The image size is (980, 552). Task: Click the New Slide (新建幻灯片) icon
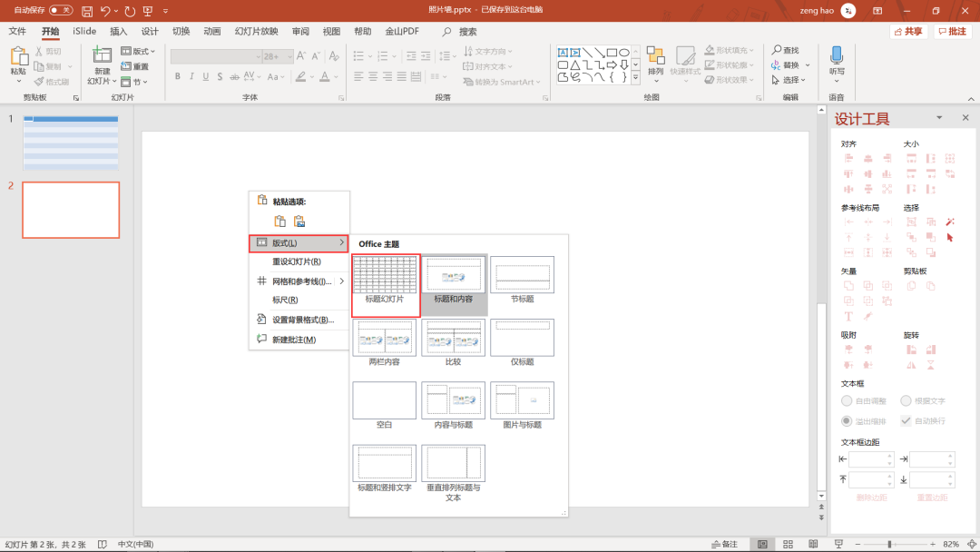[x=102, y=56]
